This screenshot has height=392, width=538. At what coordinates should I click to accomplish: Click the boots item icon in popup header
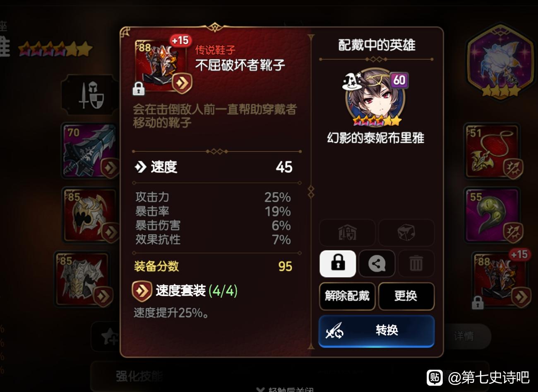[161, 66]
